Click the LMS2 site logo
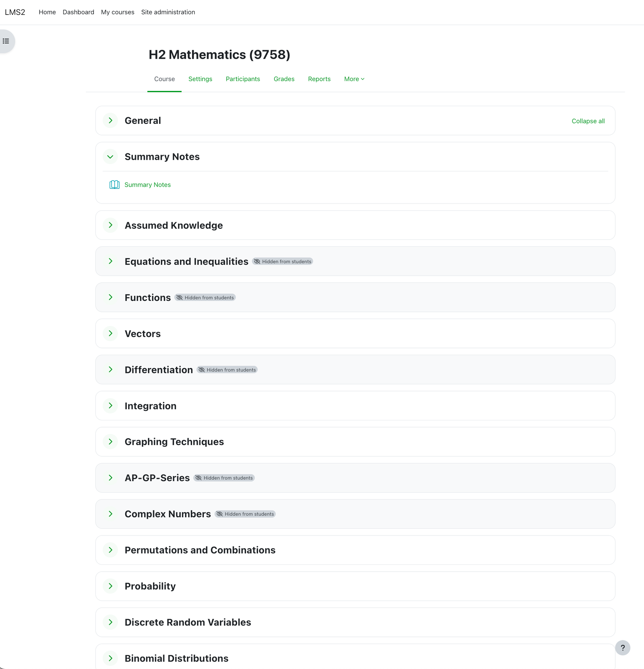This screenshot has height=669, width=644. click(15, 12)
